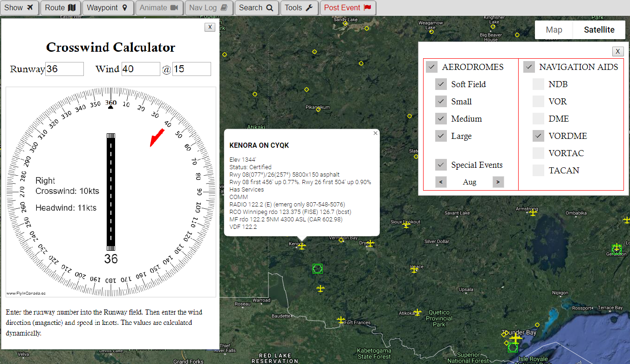Click the Atikokan airport marker
The image size is (630, 364).
417,312
